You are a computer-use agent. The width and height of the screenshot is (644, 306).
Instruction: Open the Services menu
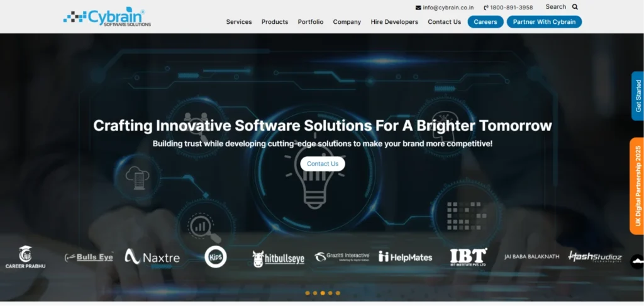238,22
